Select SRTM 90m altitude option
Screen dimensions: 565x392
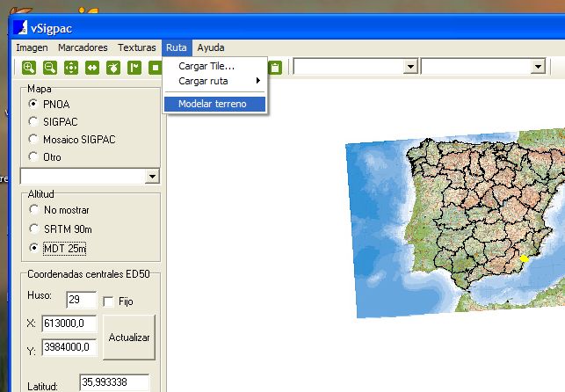point(34,229)
